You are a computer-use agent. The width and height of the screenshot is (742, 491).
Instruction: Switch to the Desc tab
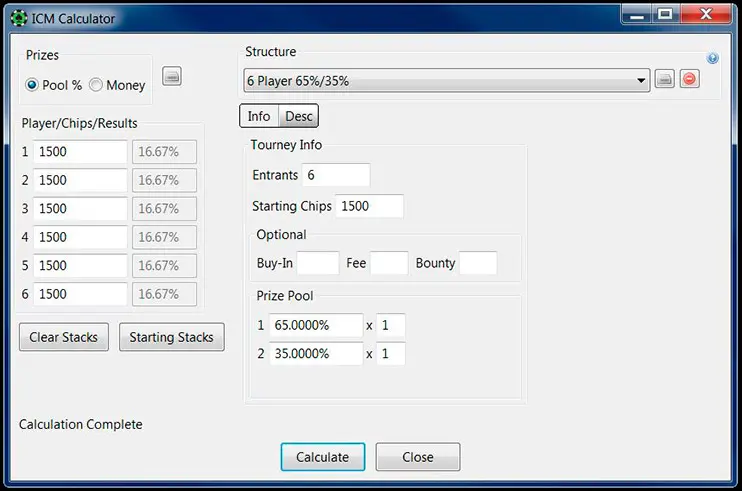tap(299, 116)
